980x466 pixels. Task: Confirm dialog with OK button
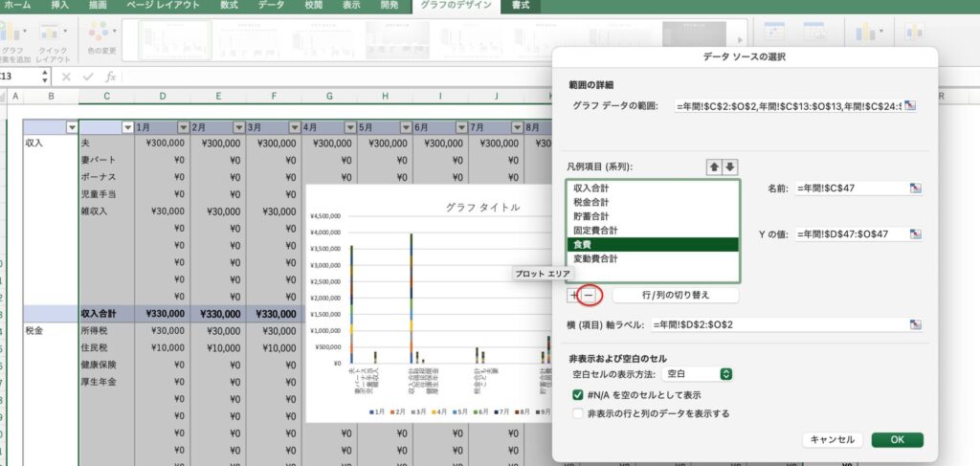pyautogui.click(x=897, y=440)
